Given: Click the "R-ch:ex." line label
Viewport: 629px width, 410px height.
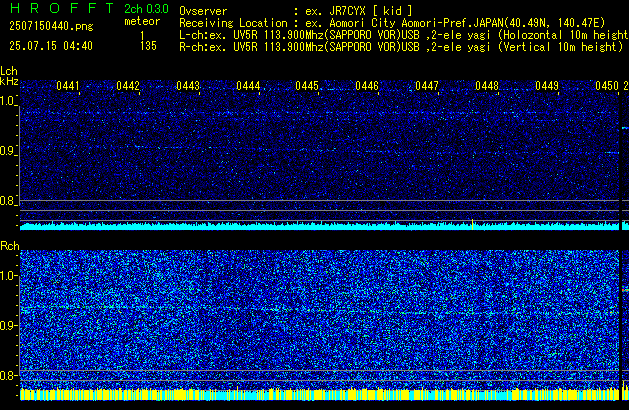Looking at the screenshot, I should 203,47.
